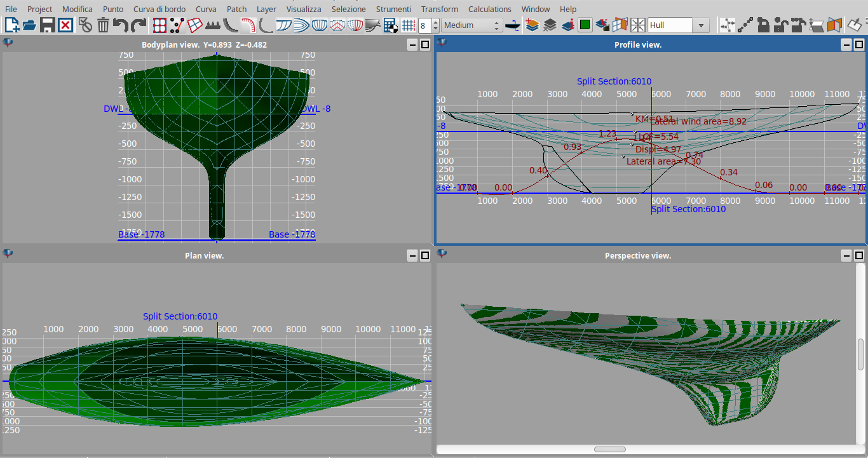Click the New project icon

click(11, 25)
